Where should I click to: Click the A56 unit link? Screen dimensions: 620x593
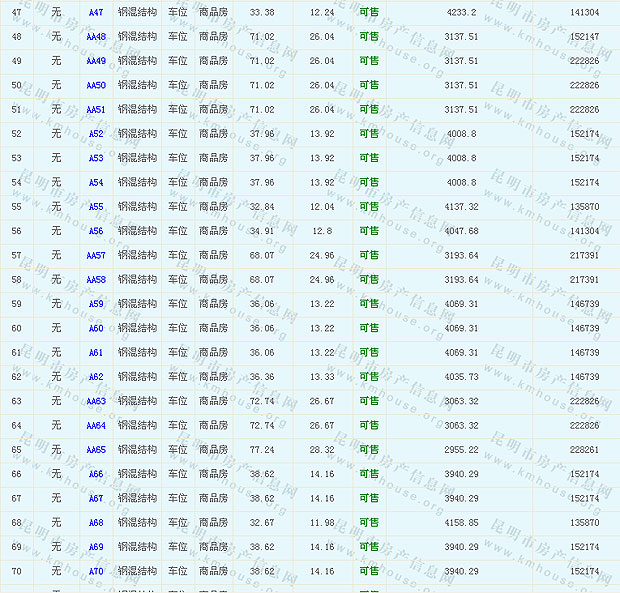pos(95,231)
